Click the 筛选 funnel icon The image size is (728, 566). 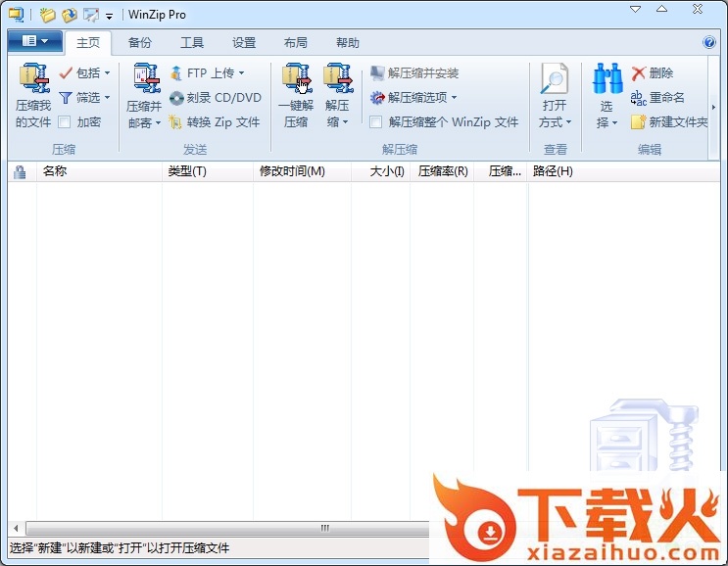[66, 97]
